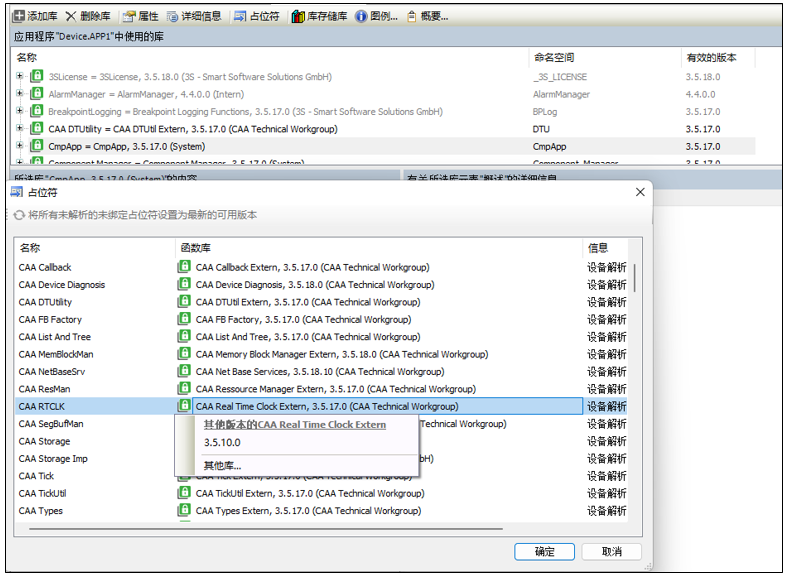Click the 函数库 column header
This screenshot has width=786, height=575.
(x=195, y=247)
